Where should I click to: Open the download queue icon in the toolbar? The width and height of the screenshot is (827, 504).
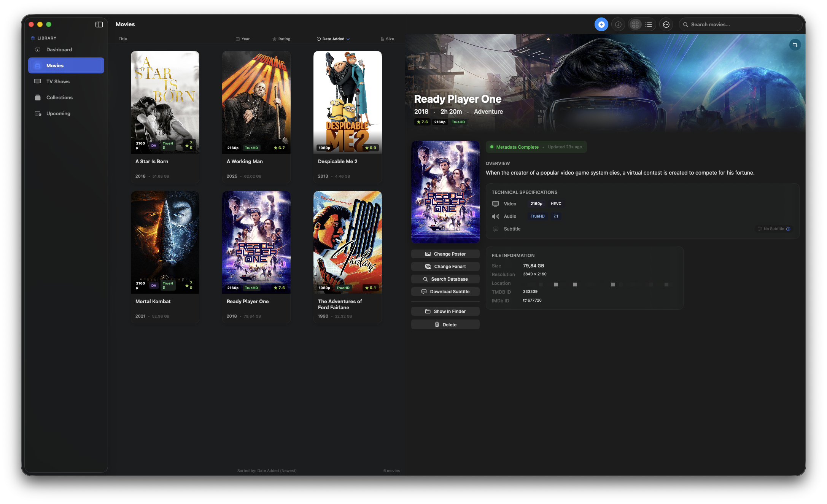point(618,24)
